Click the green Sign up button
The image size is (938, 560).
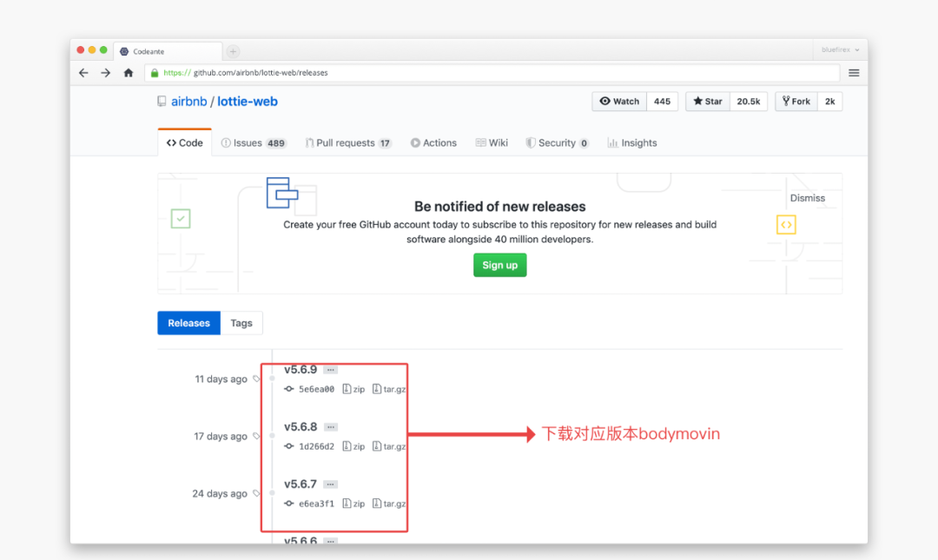point(500,265)
